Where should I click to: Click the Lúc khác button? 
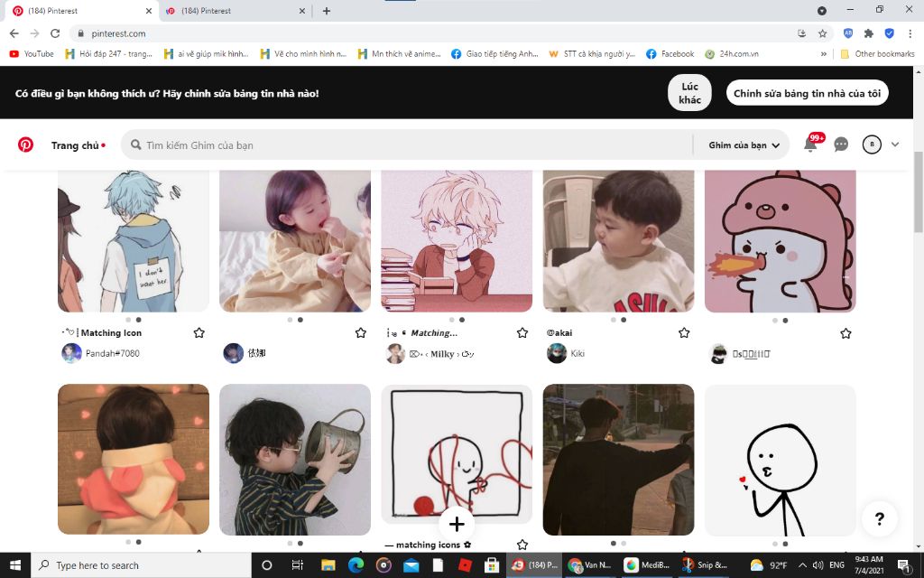point(689,93)
